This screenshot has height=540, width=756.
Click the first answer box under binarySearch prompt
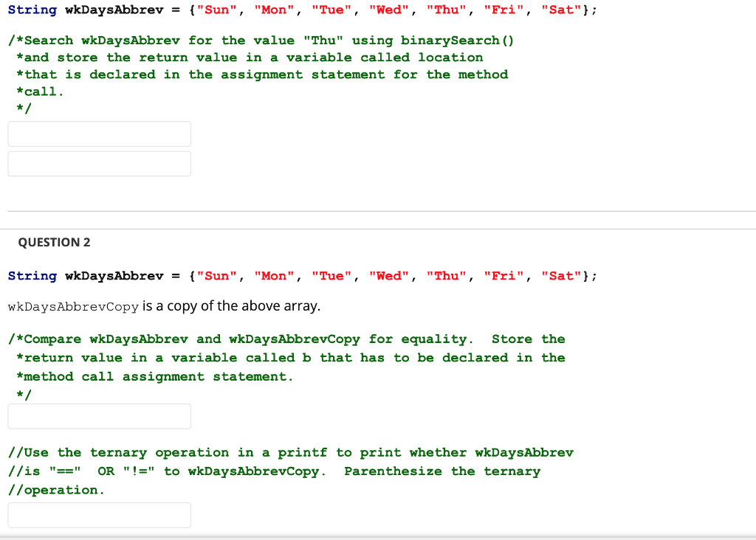99,134
